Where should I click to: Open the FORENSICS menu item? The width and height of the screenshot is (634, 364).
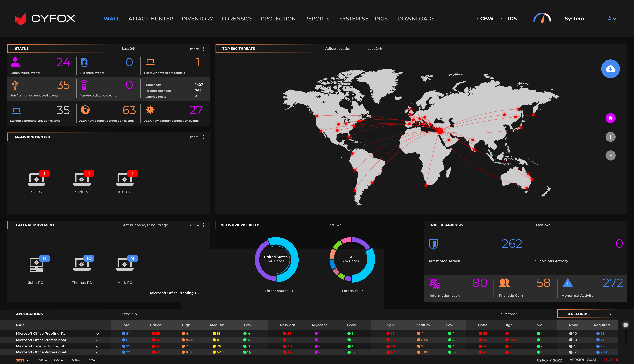(x=236, y=19)
